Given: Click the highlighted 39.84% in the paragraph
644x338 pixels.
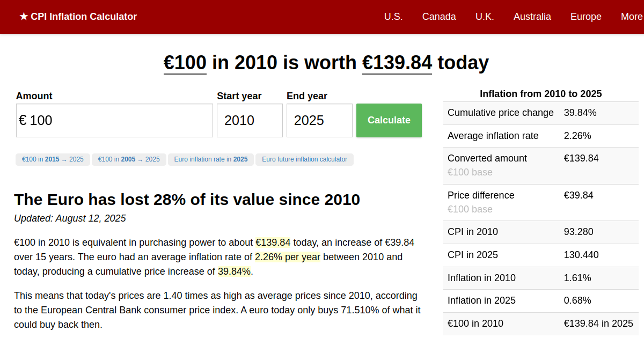Looking at the screenshot, I should [234, 271].
